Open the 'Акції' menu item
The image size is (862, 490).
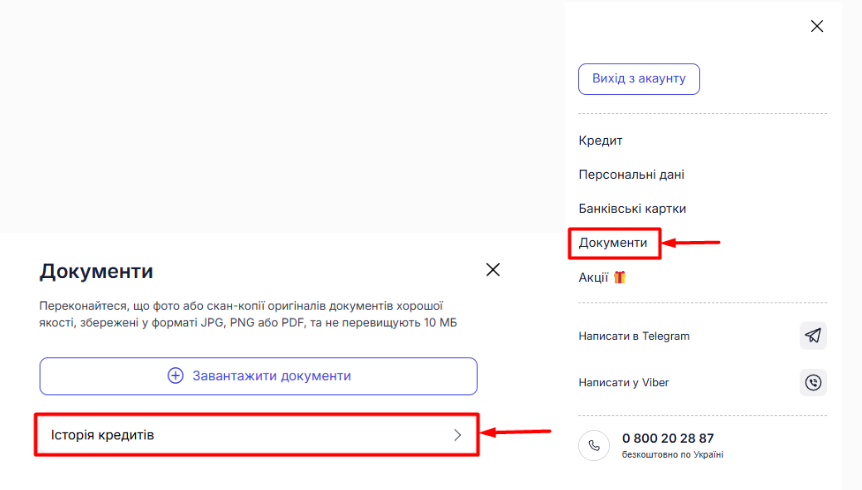tap(594, 277)
